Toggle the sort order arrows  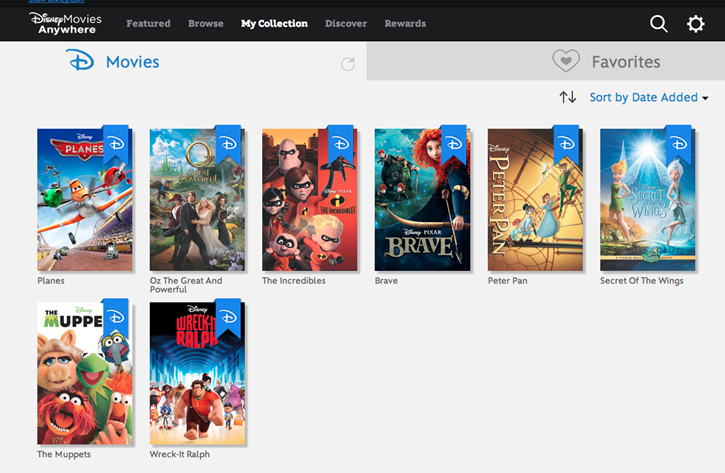568,97
